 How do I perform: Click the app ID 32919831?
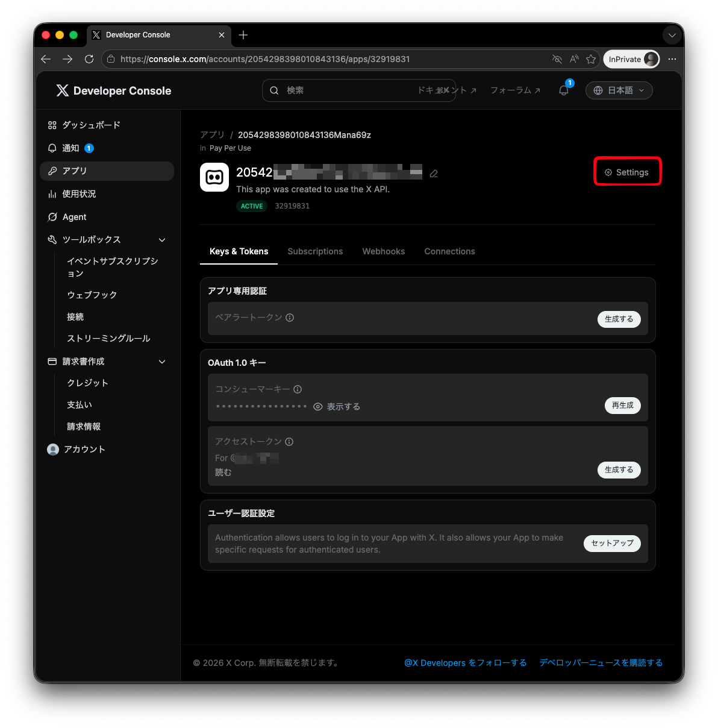pos(292,206)
